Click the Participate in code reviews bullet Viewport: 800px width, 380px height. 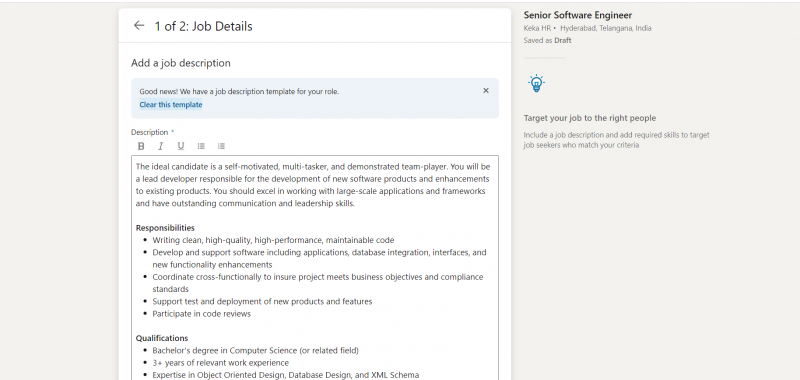(202, 314)
